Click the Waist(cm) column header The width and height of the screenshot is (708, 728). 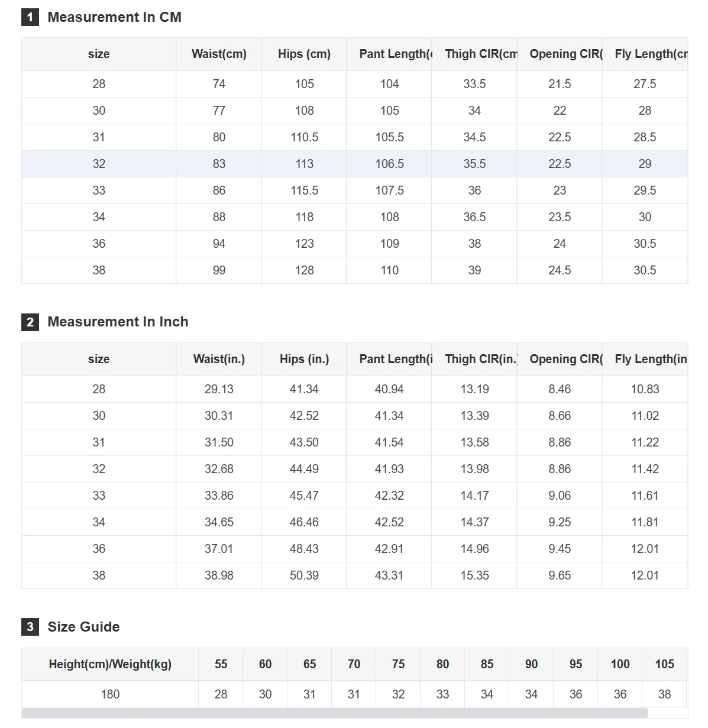(219, 54)
